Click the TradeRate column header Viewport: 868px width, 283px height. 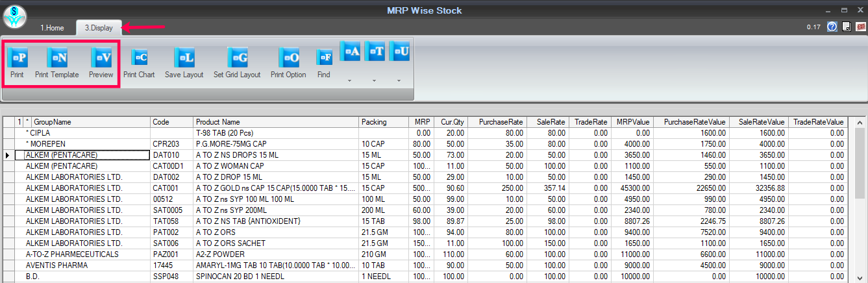[x=589, y=122]
